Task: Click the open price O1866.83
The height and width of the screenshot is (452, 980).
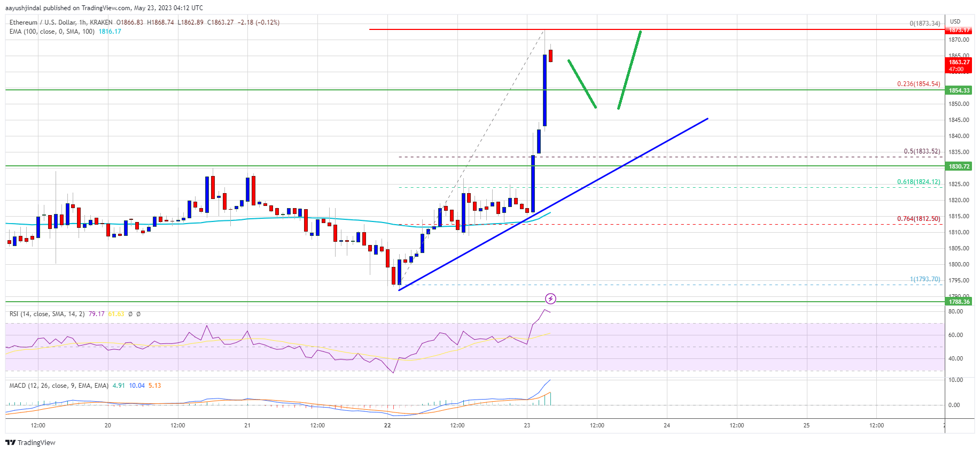Action: [130, 22]
